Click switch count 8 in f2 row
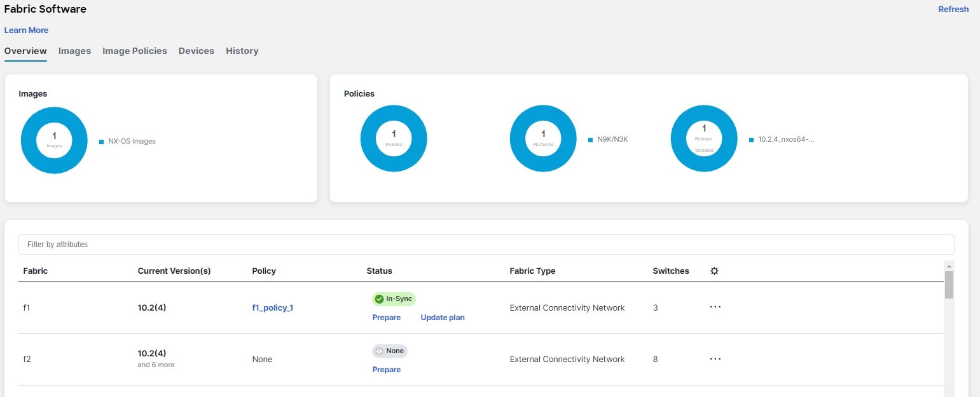The width and height of the screenshot is (980, 397). pos(656,360)
